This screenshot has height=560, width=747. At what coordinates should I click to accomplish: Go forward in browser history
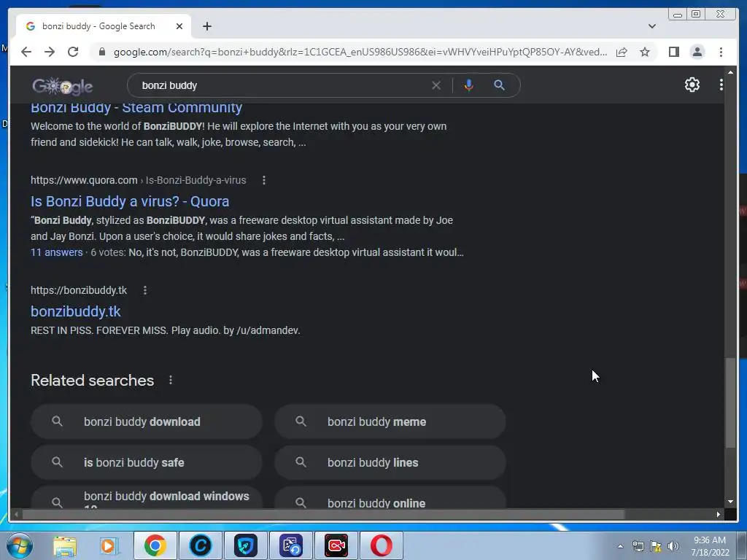pyautogui.click(x=50, y=52)
